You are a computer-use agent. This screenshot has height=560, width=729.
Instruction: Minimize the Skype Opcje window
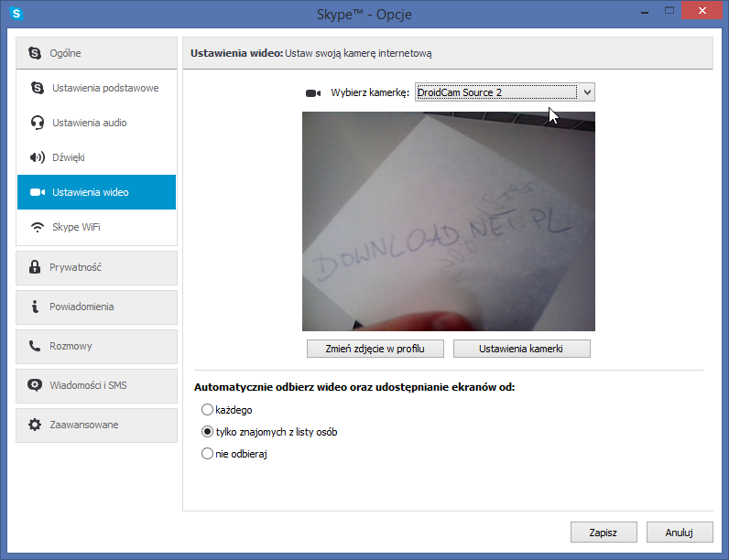645,12
